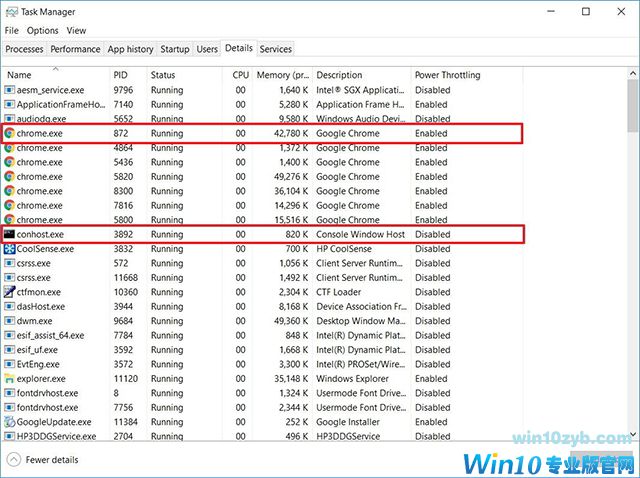Click scrollbar up arrow of process list

[633, 73]
